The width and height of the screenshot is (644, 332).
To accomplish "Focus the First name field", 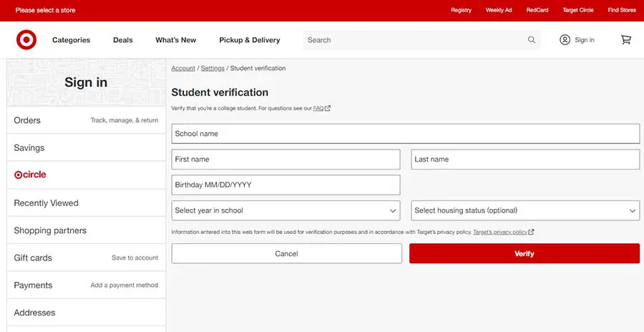I will click(286, 160).
